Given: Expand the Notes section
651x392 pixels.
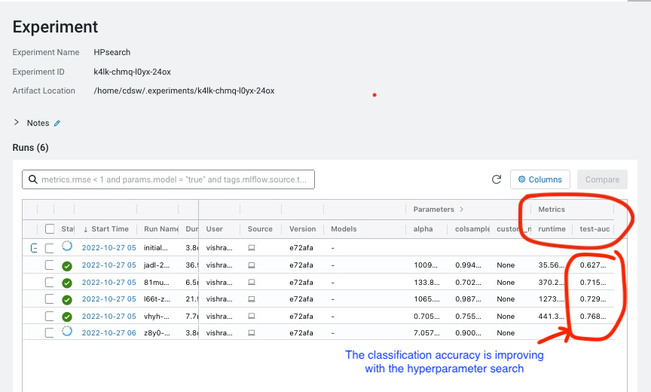Looking at the screenshot, I should pyautogui.click(x=17, y=122).
